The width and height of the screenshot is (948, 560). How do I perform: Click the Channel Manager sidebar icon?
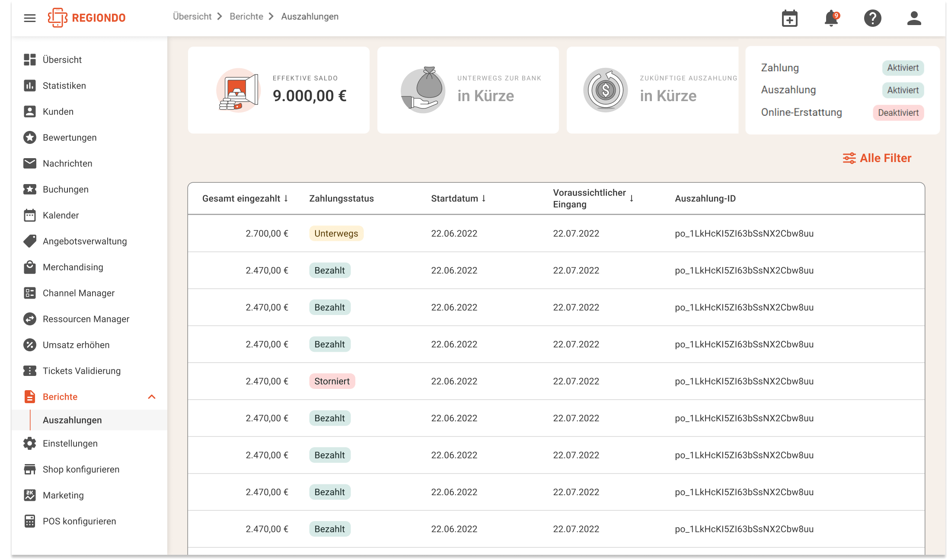pos(30,293)
